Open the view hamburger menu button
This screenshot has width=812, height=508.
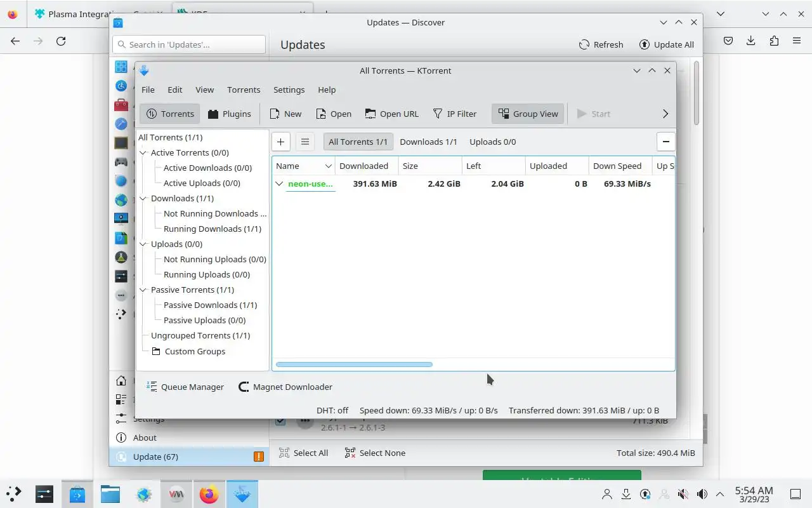point(305,142)
